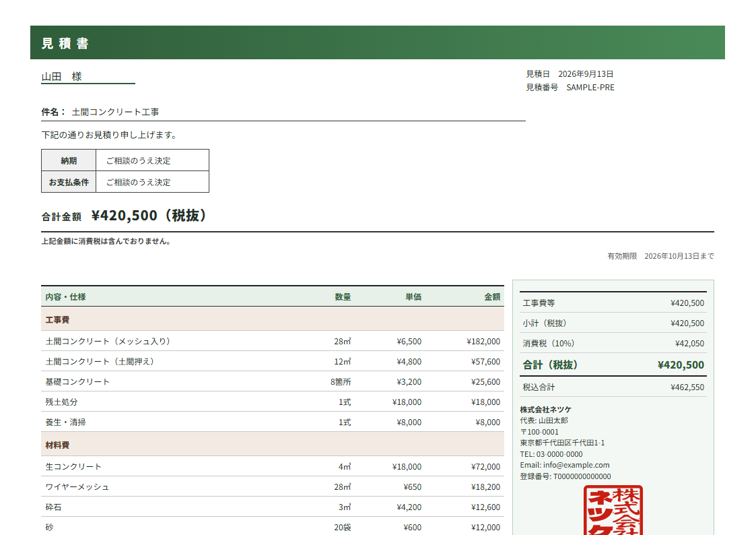This screenshot has width=756, height=535.
Task: Click the quantity 20袋
Action: click(x=343, y=528)
